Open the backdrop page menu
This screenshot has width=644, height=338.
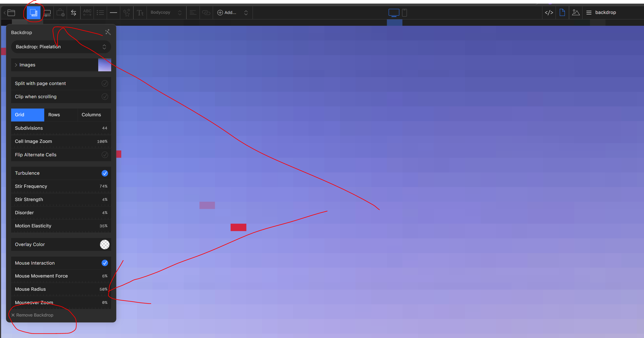601,12
